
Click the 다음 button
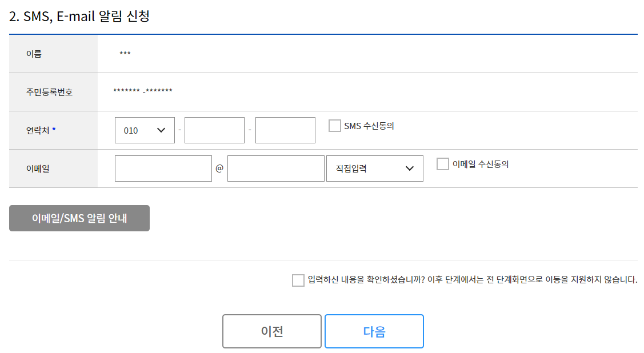click(x=374, y=331)
